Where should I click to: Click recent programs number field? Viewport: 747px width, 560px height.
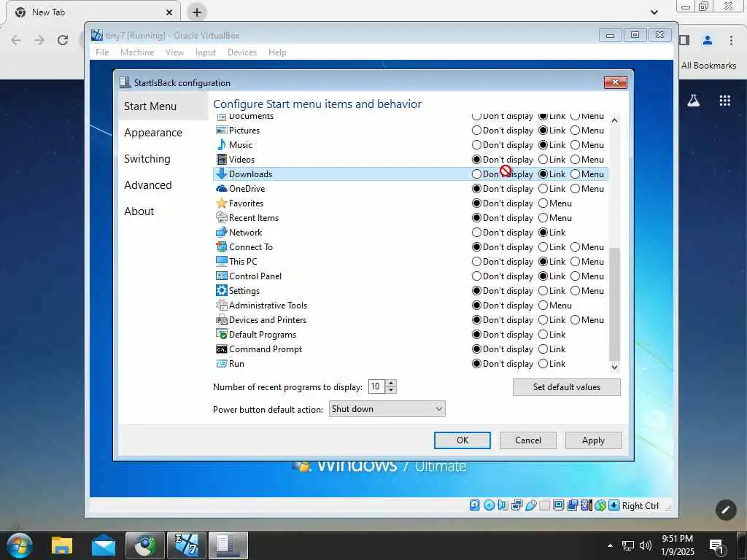[x=376, y=386]
